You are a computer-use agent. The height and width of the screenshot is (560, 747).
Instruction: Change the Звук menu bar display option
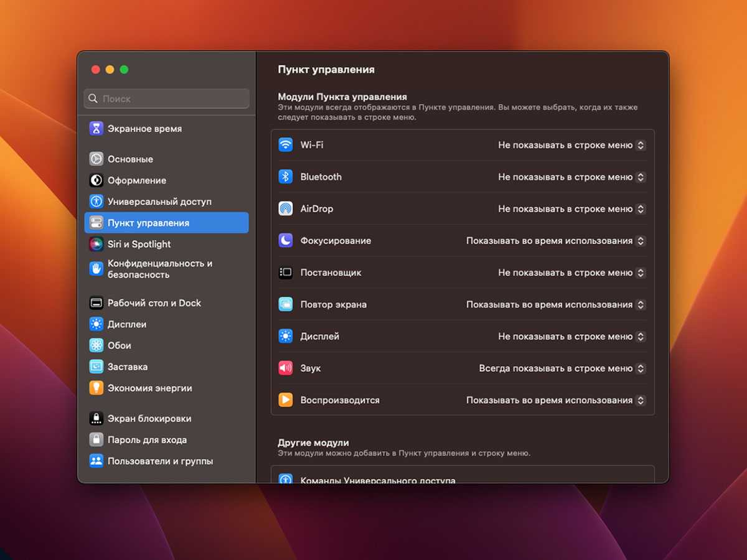[561, 368]
